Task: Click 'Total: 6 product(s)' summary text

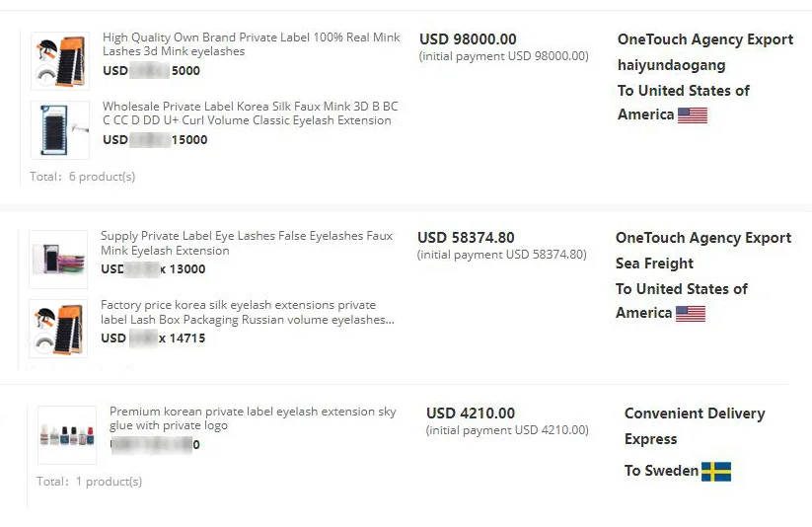Action: point(82,177)
